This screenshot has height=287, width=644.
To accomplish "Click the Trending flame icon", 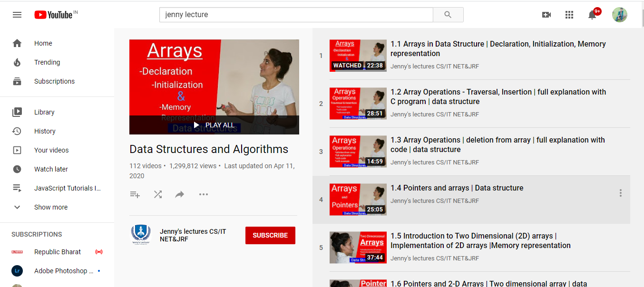I will (17, 62).
